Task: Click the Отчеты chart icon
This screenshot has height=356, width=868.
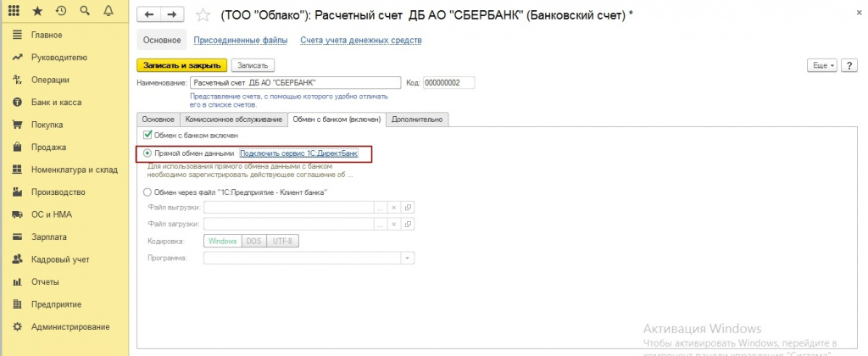Action: click(17, 281)
